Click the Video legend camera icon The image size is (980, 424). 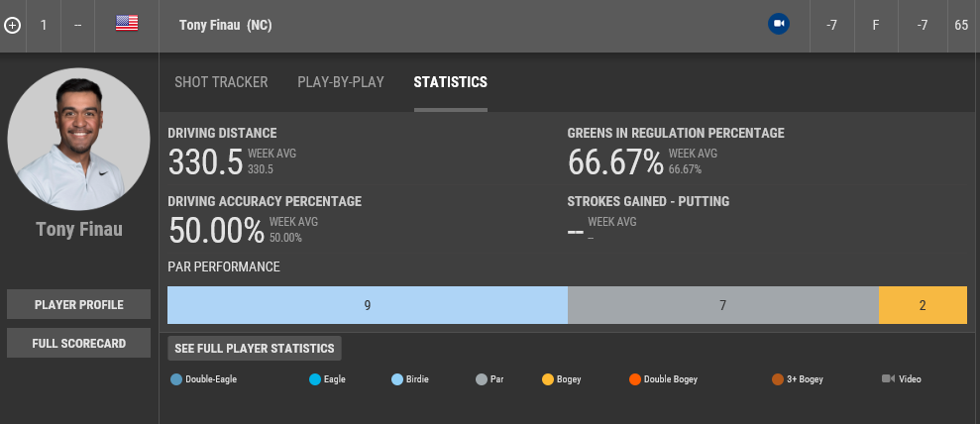tap(888, 378)
